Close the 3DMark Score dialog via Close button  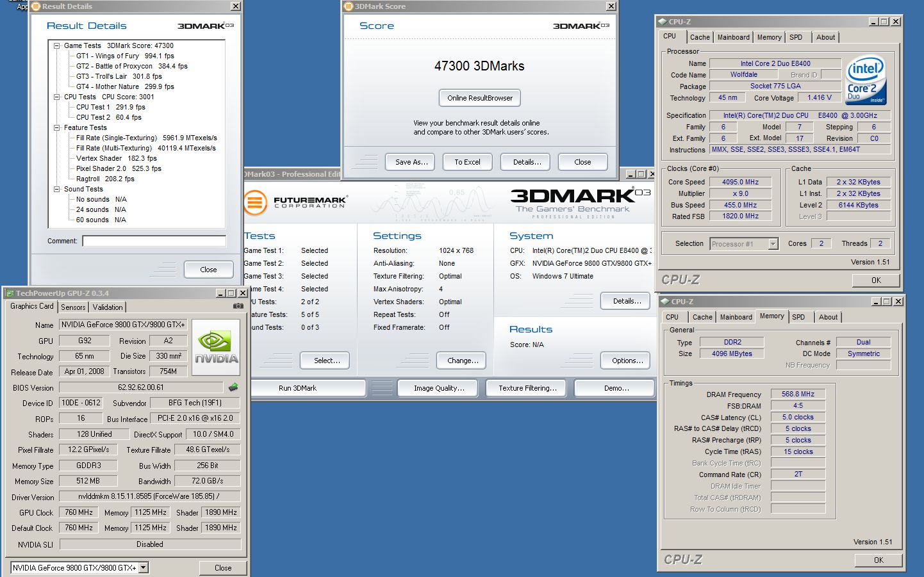[583, 162]
